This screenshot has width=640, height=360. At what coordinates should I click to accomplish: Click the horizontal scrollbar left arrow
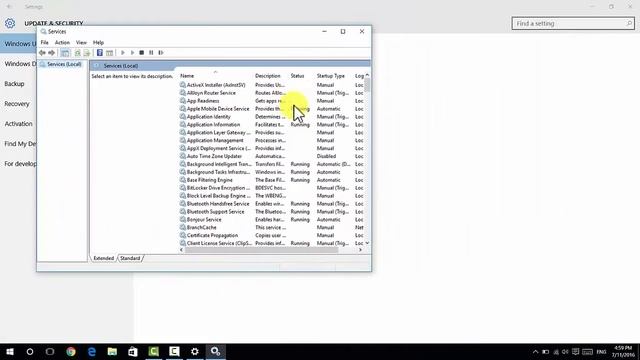(x=182, y=250)
